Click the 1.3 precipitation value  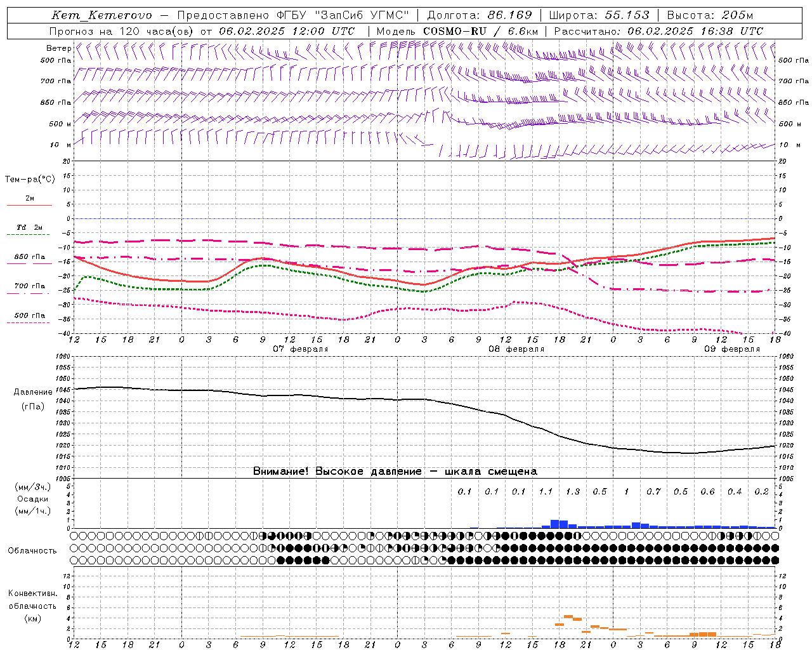click(573, 491)
